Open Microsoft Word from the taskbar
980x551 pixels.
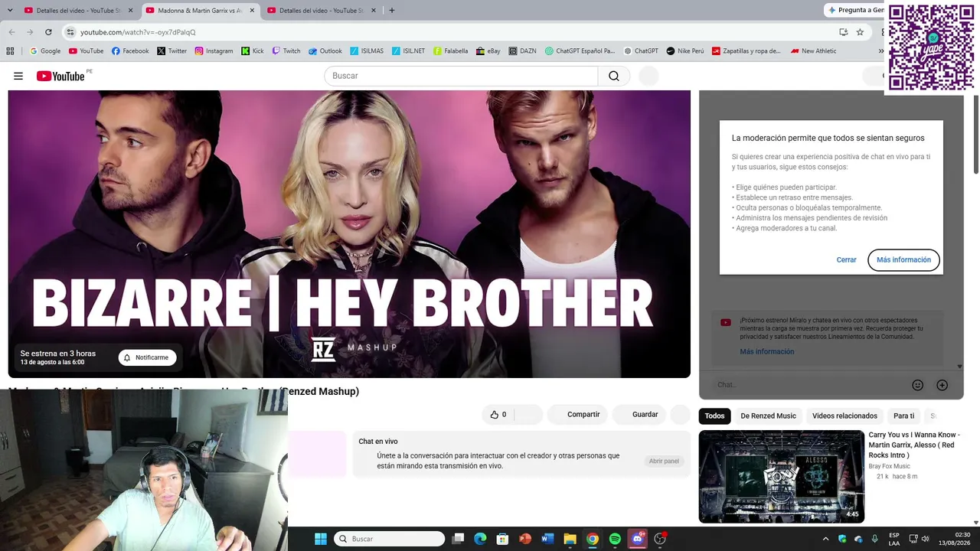coord(547,539)
